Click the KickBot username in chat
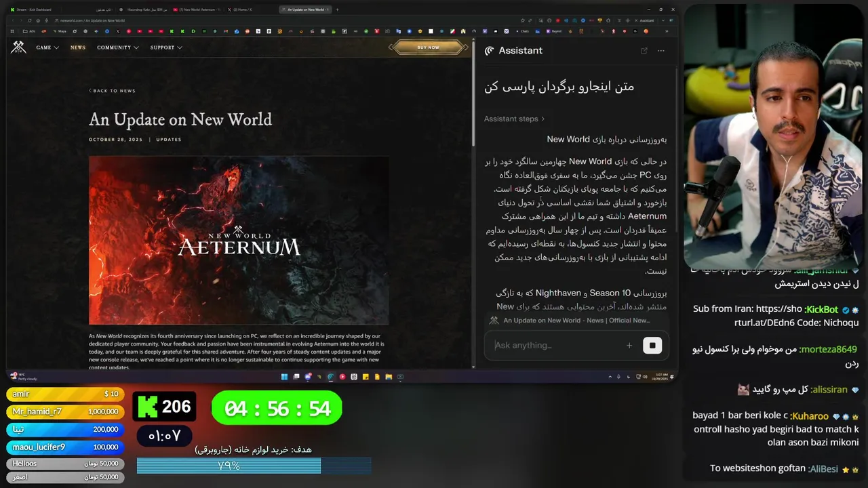Image resolution: width=868 pixels, height=488 pixels. click(x=822, y=309)
